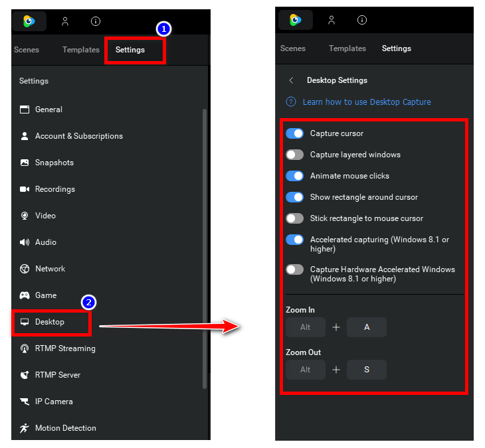Viewport: 485px width, 448px height.
Task: Click the Audio speaker icon
Action: click(25, 242)
